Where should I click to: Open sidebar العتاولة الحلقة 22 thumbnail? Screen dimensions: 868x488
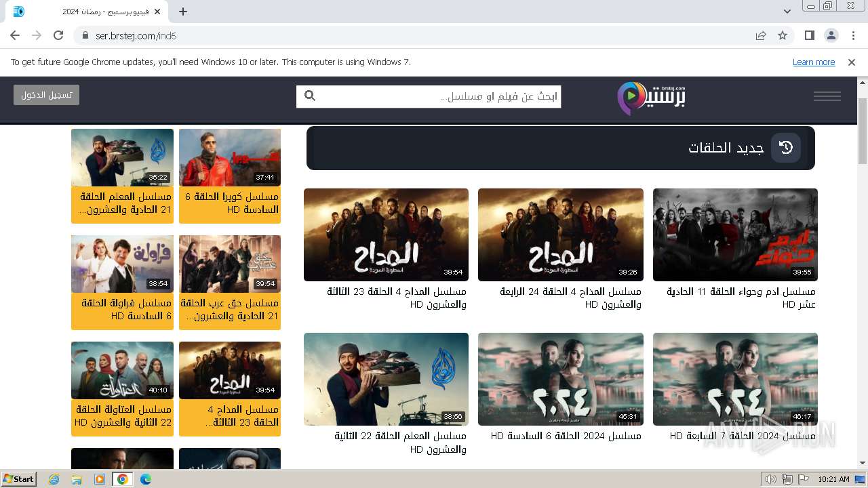[x=122, y=370]
